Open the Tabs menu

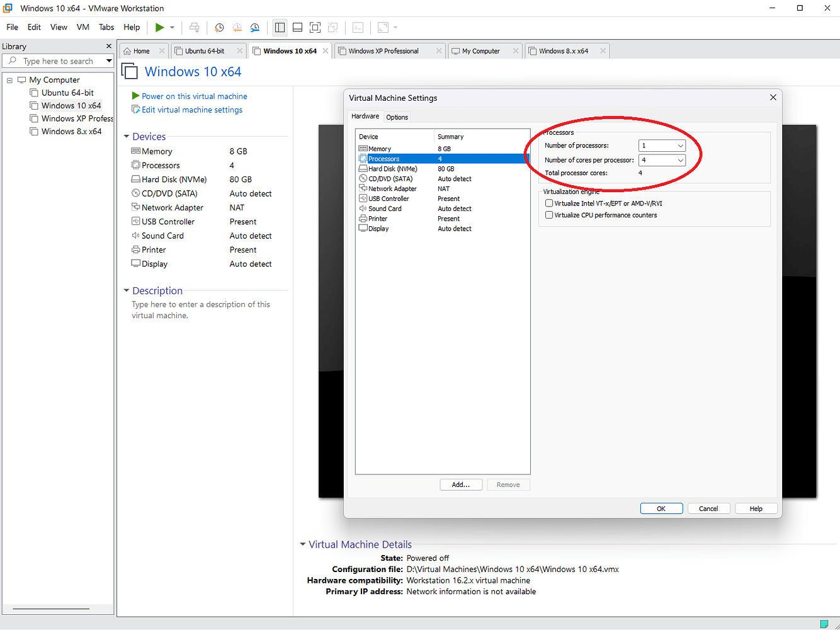point(106,27)
